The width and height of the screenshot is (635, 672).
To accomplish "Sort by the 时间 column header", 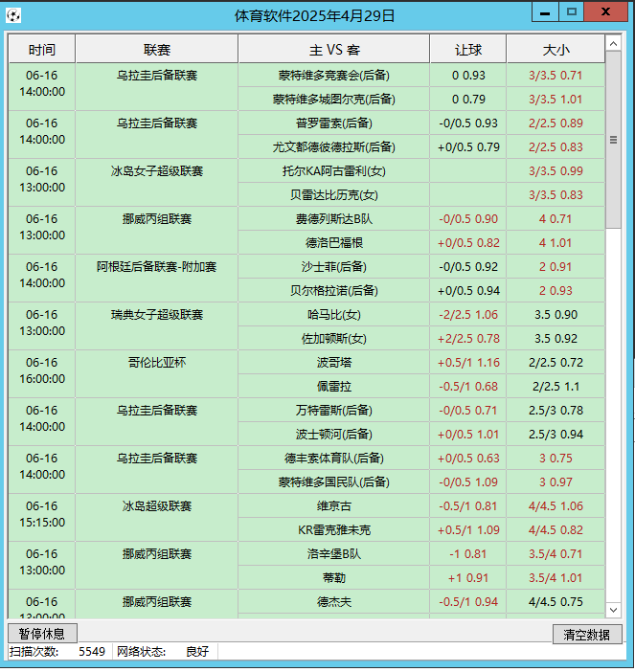I will click(x=42, y=50).
